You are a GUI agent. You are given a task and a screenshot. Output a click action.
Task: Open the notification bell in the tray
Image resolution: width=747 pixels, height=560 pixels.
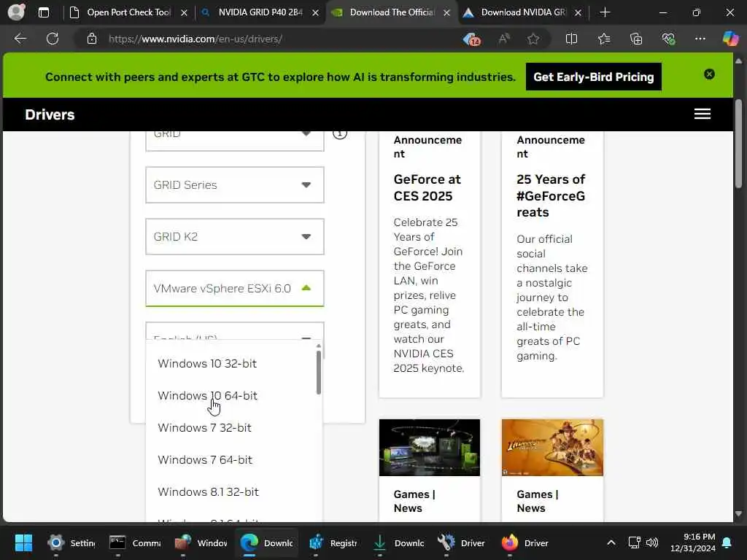(x=727, y=542)
